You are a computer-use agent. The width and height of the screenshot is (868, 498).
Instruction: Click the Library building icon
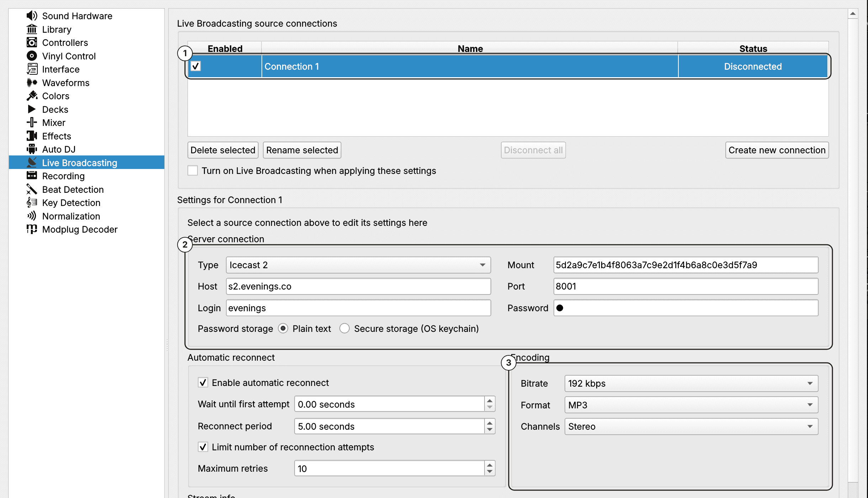pyautogui.click(x=32, y=29)
